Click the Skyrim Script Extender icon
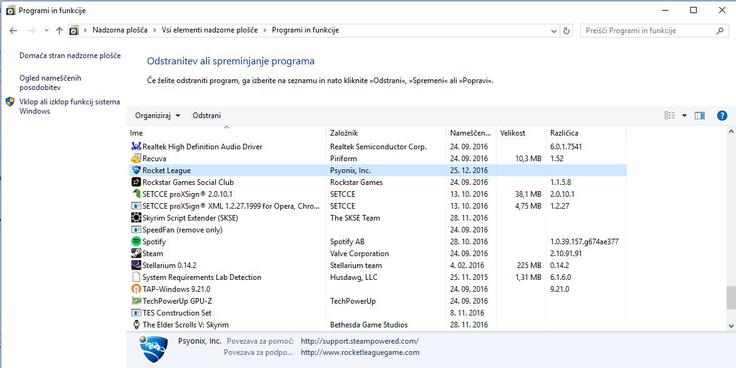Image resolution: width=736 pixels, height=368 pixels. click(136, 218)
